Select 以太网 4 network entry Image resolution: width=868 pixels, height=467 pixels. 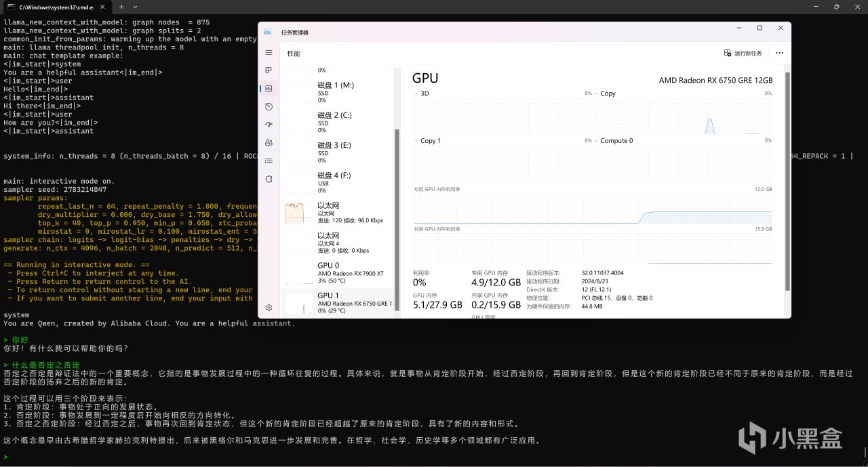pos(338,243)
